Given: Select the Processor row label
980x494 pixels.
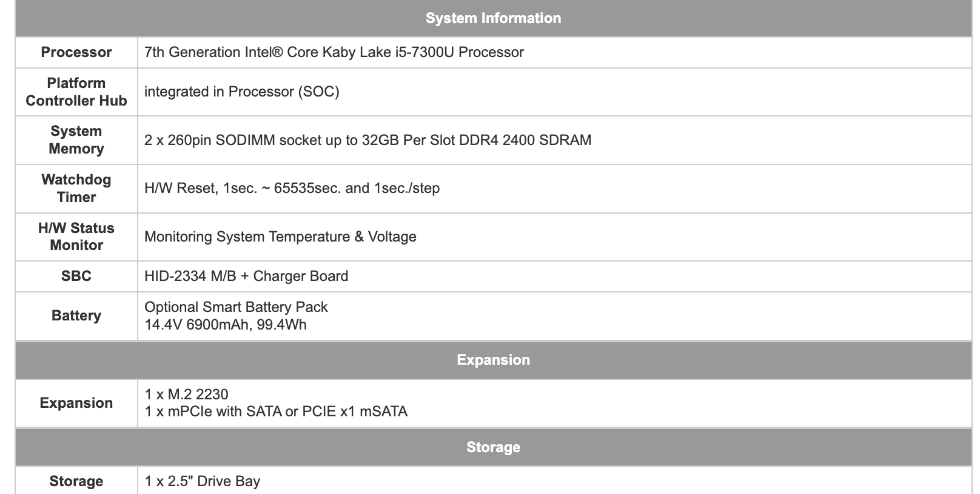Looking at the screenshot, I should click(x=76, y=52).
